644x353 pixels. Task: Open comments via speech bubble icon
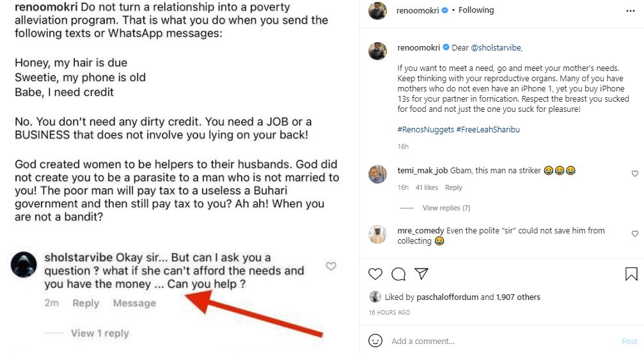tap(398, 274)
